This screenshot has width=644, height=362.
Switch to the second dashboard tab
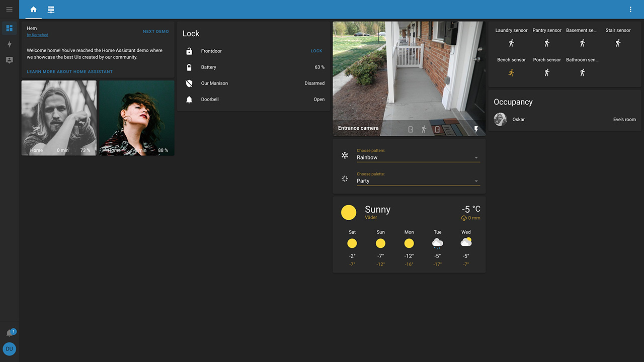(x=50, y=9)
